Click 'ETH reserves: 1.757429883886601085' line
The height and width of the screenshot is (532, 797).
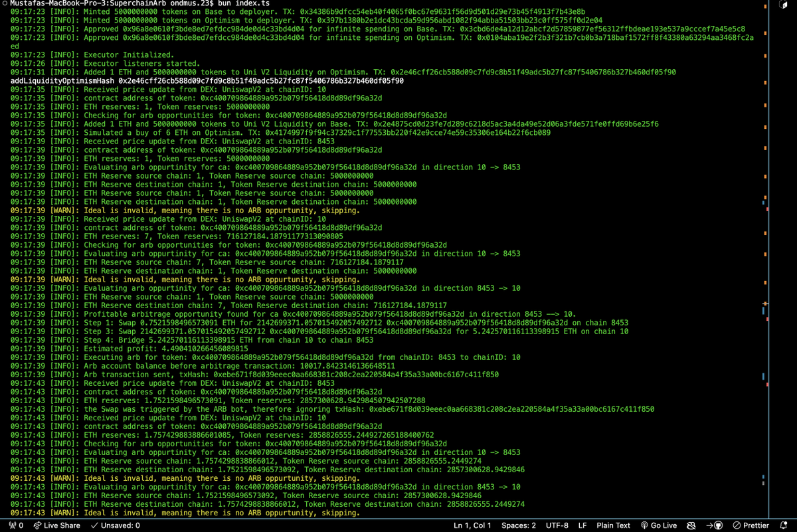(222, 435)
